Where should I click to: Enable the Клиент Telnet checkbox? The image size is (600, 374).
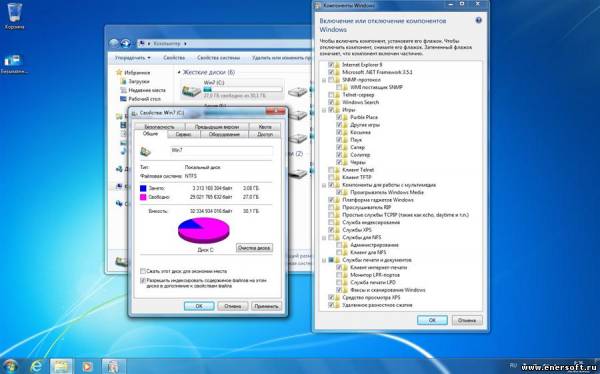(331, 170)
